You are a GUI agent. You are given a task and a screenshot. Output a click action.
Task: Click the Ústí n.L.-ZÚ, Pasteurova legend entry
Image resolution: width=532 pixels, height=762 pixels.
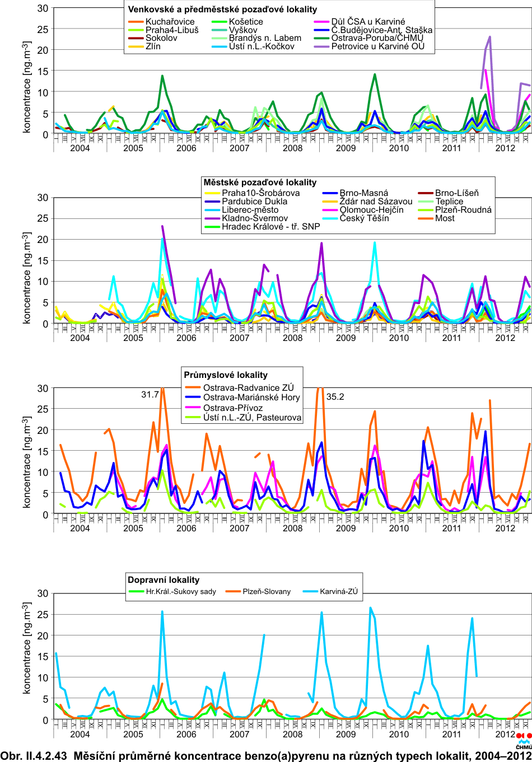pos(252,418)
